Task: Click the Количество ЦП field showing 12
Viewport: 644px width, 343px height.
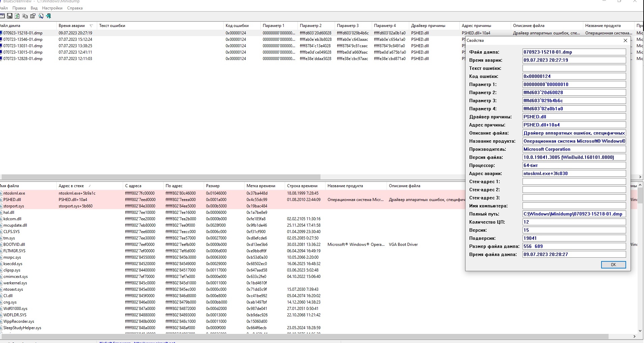Action: pyautogui.click(x=574, y=222)
